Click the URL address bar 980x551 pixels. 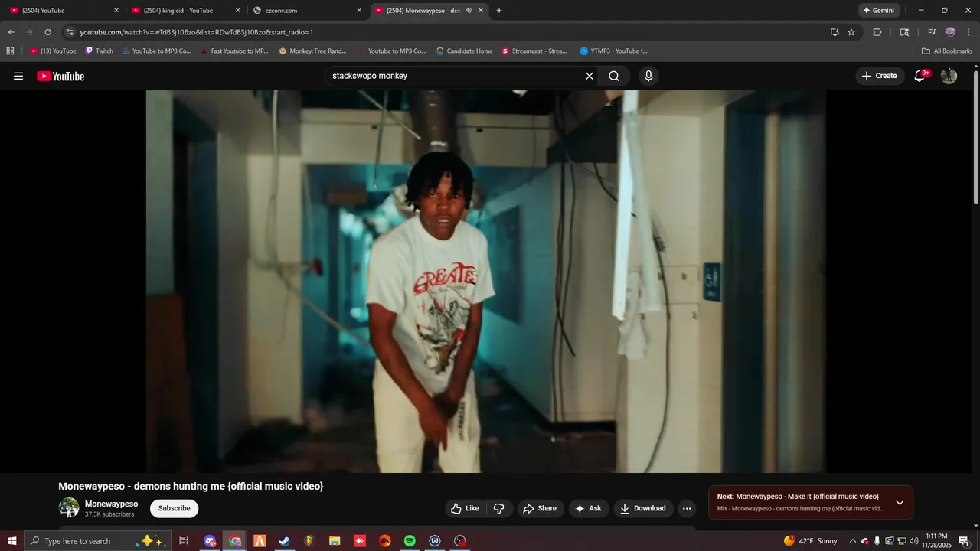[452, 32]
